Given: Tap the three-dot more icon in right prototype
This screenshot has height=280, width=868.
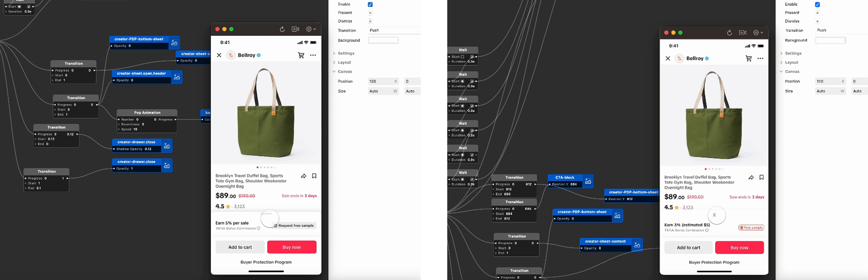Looking at the screenshot, I should coord(760,59).
